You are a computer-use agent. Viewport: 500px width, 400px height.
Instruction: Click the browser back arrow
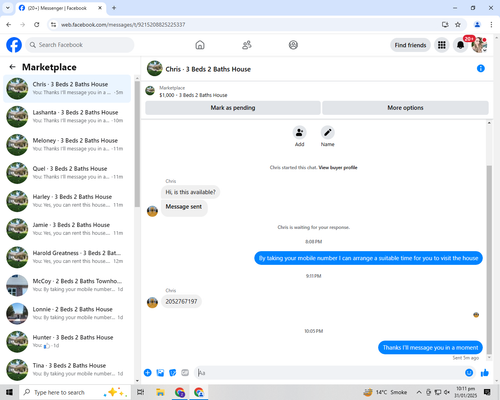[x=9, y=24]
